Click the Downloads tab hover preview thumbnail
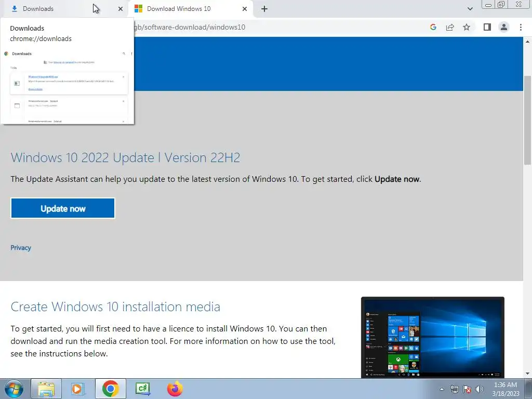 click(68, 86)
